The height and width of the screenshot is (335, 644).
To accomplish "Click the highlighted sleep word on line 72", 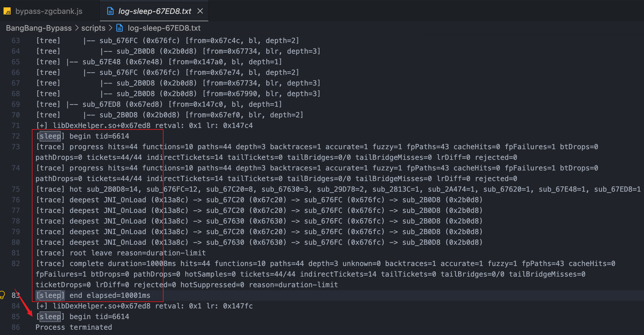I will click(x=50, y=136).
